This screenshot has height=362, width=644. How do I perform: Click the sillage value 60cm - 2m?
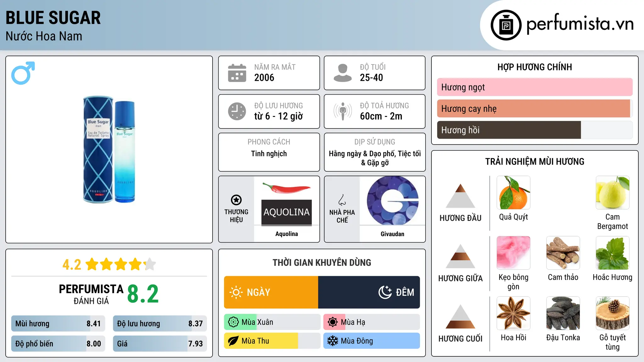point(381,116)
